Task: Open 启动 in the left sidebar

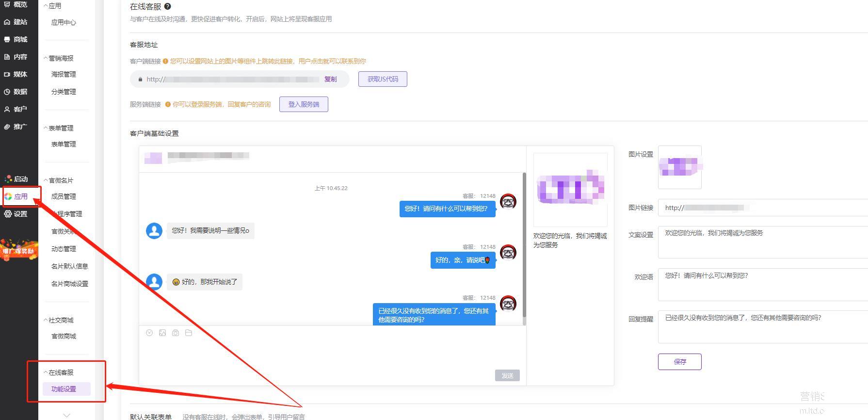Action: click(16, 179)
